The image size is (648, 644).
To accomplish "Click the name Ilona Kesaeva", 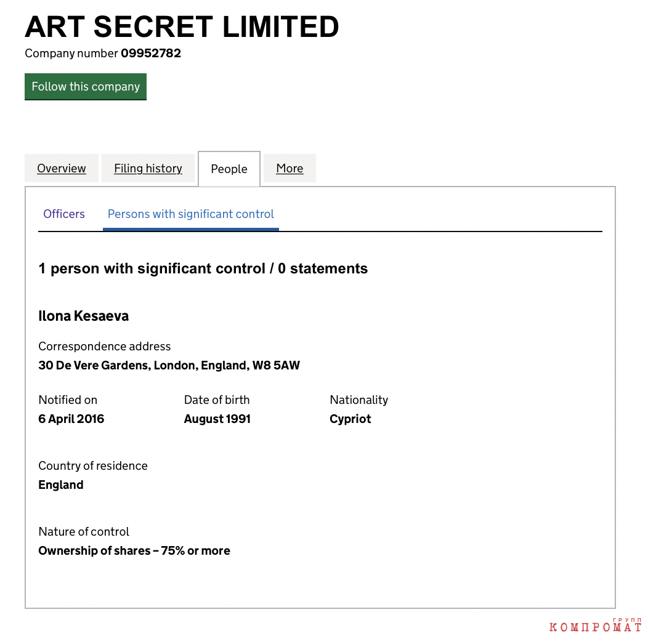I will point(84,316).
